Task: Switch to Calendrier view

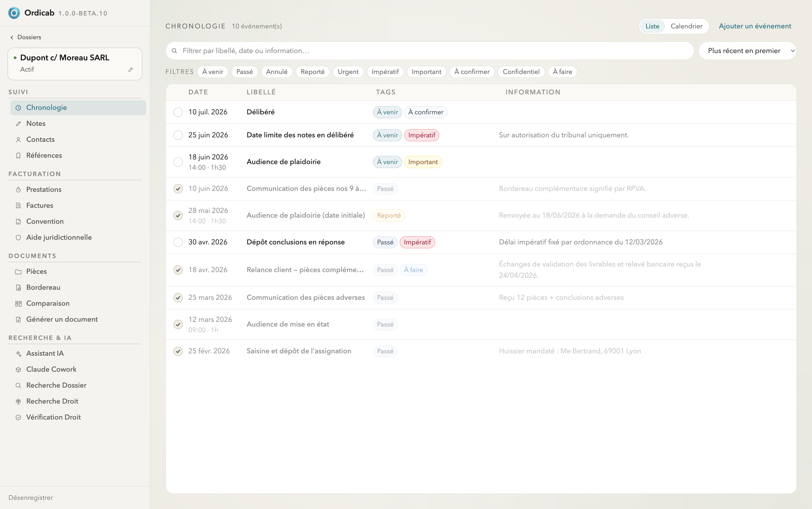Action: click(686, 26)
